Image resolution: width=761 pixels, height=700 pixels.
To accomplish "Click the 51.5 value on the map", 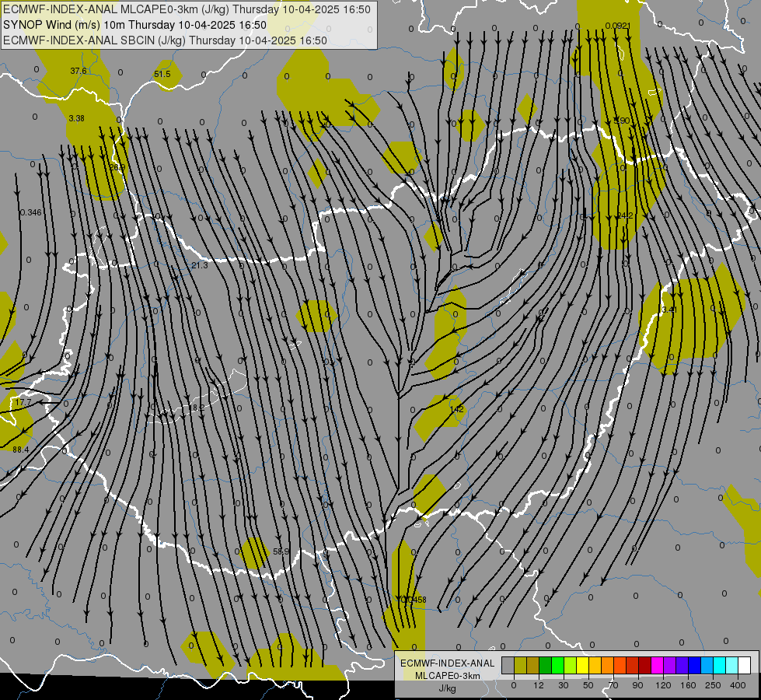I will 162,75.
